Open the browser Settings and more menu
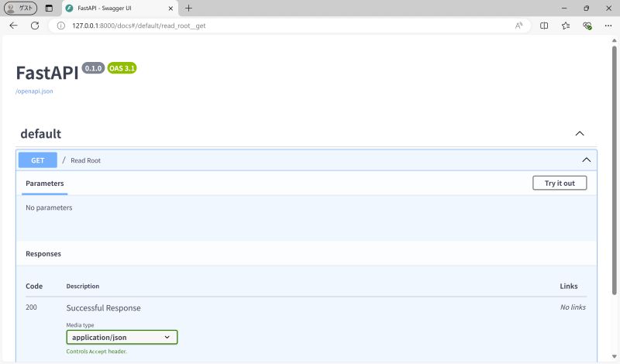This screenshot has width=620, height=364. coord(608,26)
